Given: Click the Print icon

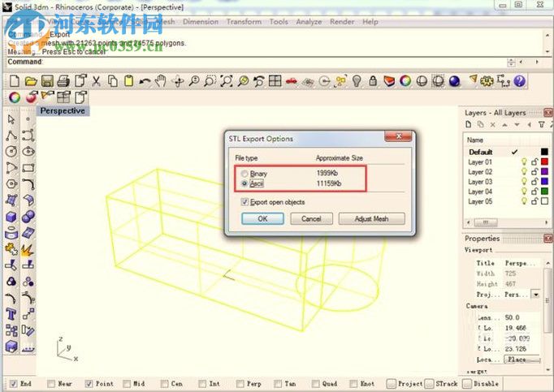Looking at the screenshot, I should tap(63, 81).
